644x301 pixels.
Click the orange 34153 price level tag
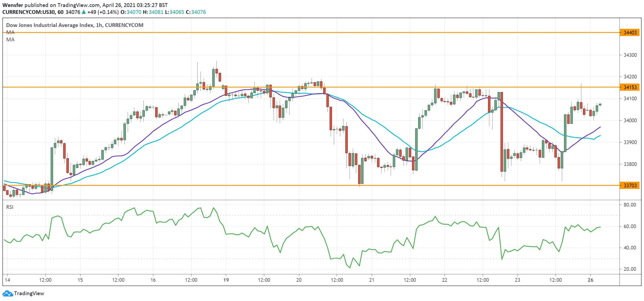click(630, 87)
